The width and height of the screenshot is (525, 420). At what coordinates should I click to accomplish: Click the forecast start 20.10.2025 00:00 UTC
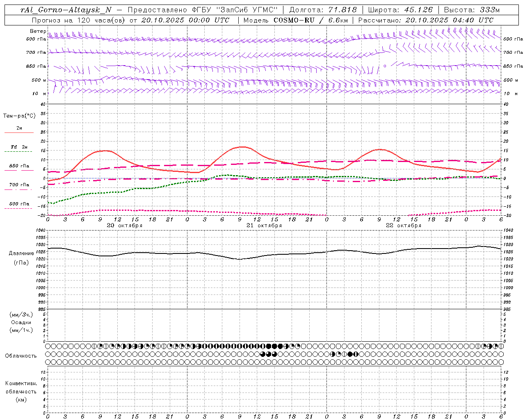pyautogui.click(x=185, y=20)
